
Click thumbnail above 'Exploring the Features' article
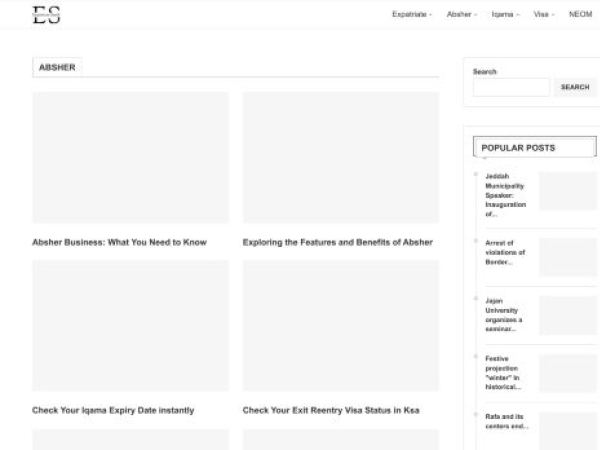click(340, 157)
